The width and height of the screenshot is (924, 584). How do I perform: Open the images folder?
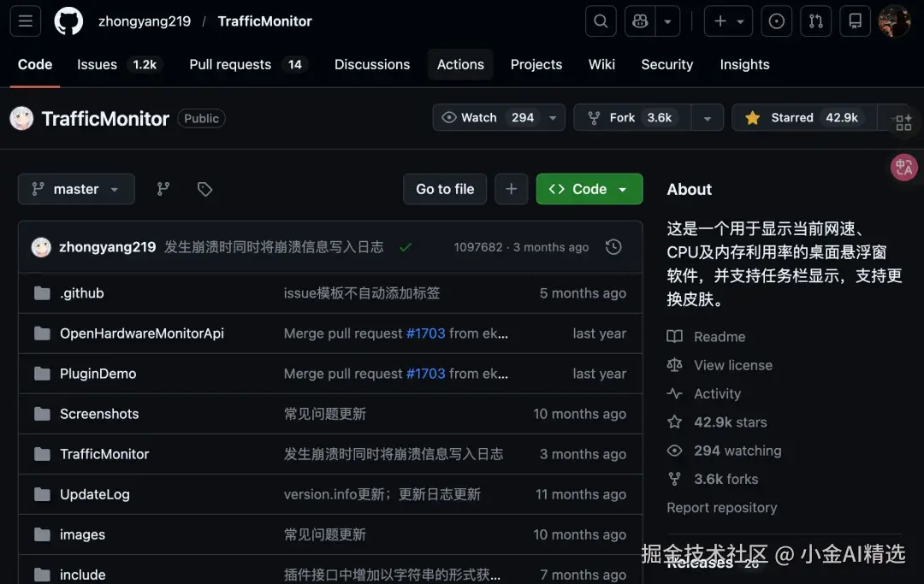pos(82,534)
